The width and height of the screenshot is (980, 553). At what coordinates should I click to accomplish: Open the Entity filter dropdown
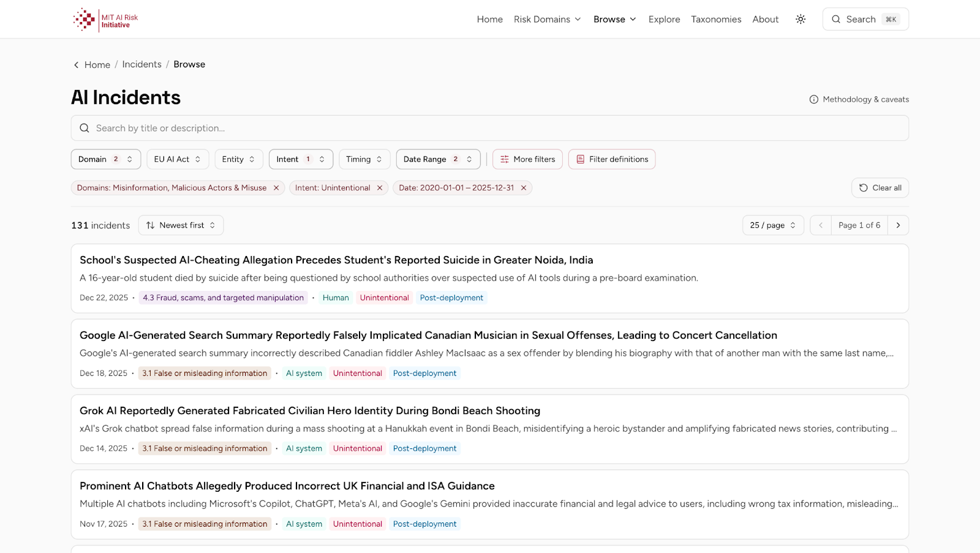pos(239,159)
